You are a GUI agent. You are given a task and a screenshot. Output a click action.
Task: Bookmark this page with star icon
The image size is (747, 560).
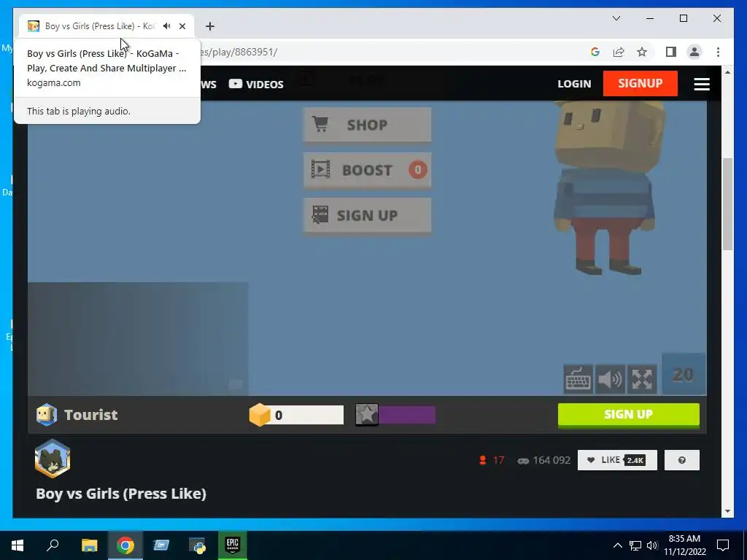click(642, 52)
